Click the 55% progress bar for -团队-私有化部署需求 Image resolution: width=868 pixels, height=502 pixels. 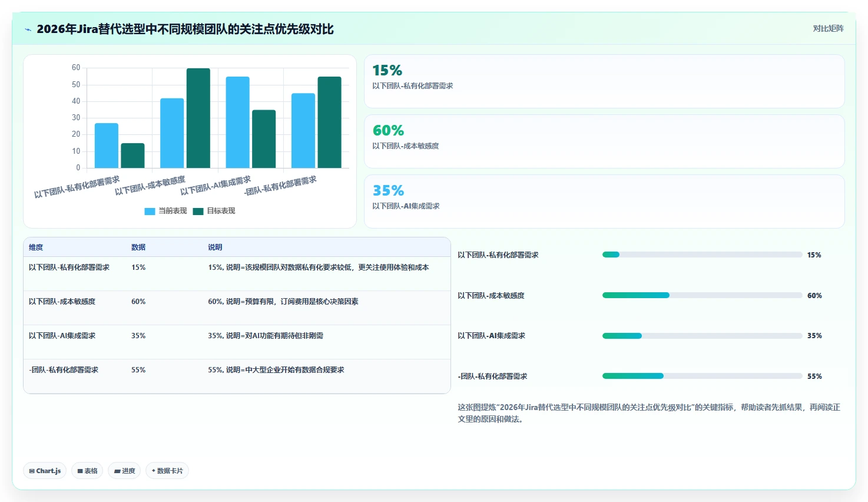pos(702,376)
